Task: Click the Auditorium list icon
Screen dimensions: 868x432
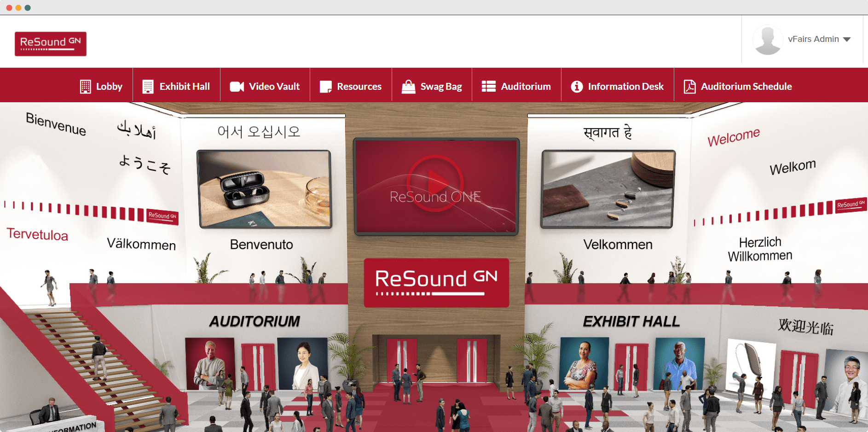Action: (x=488, y=87)
